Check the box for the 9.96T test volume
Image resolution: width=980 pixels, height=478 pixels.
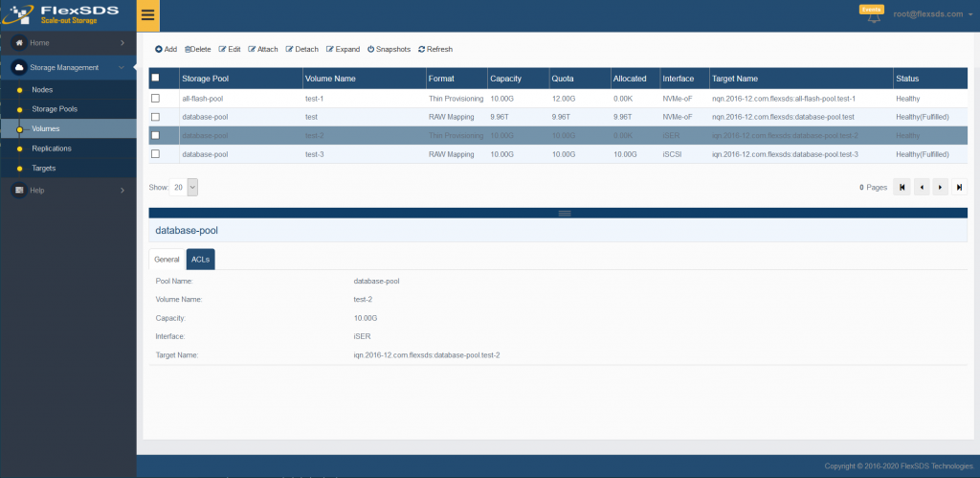click(x=156, y=116)
